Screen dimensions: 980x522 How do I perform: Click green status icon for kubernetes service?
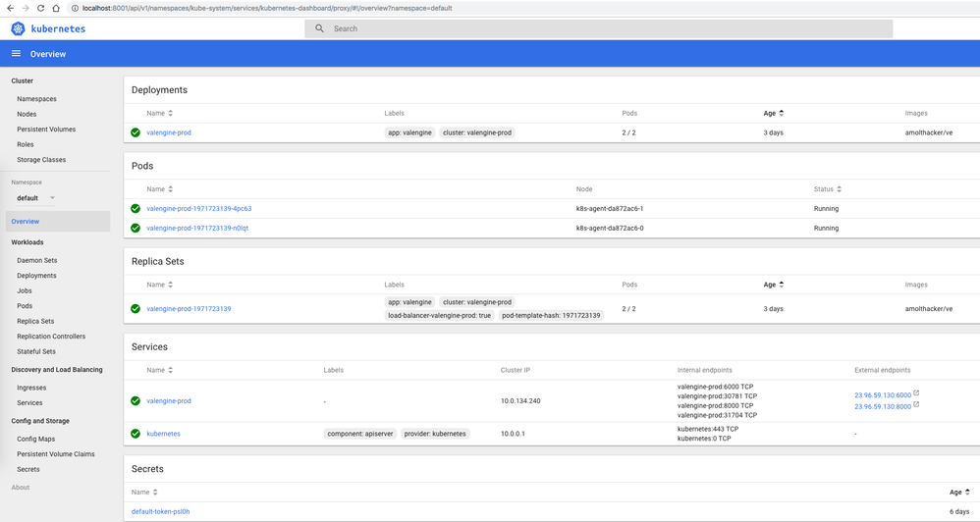pos(136,434)
